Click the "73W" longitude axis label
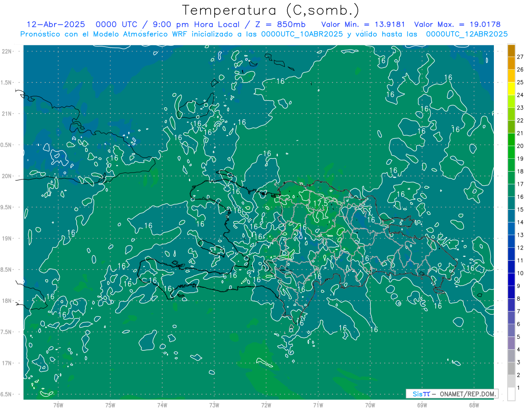Screen dimensions: 532x411 [x=214, y=405]
